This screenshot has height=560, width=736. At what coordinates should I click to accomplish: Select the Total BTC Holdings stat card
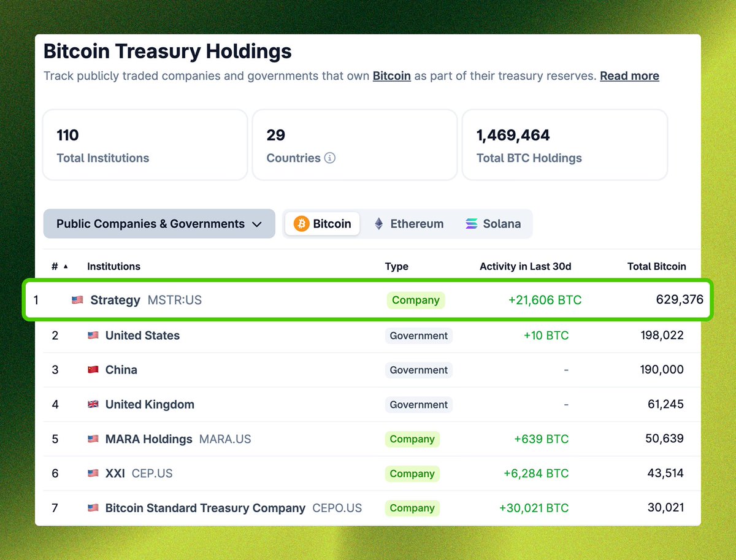(x=564, y=145)
